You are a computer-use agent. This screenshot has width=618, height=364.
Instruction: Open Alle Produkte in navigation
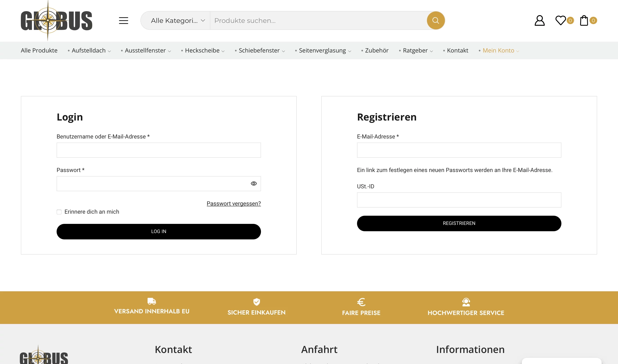pos(39,50)
